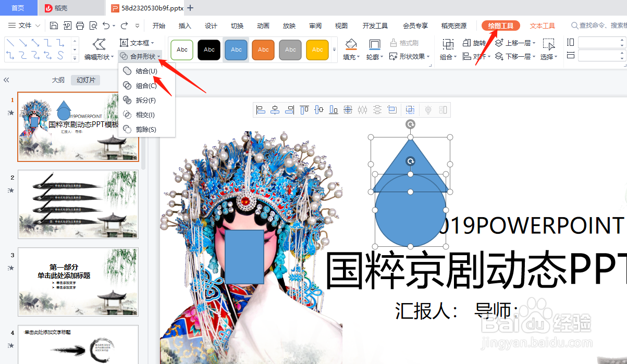Select slide 3 thumbnail 第一部分
This screenshot has height=364, width=627.
click(x=78, y=282)
